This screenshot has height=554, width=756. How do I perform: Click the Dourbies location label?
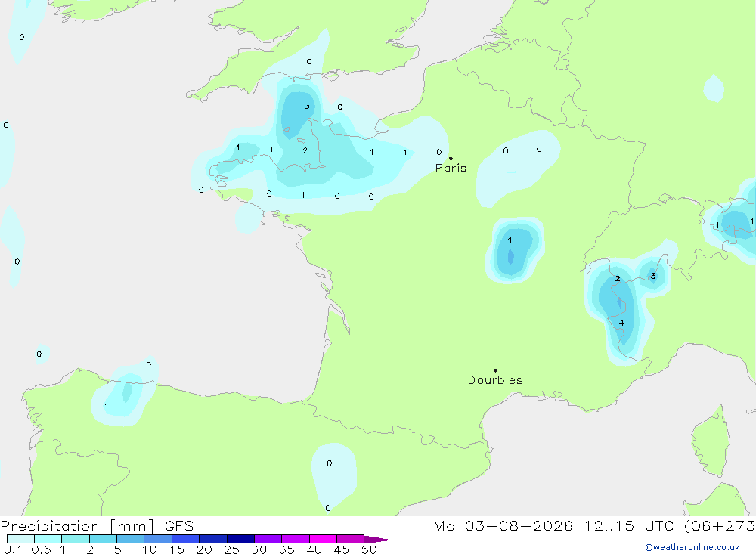pos(495,380)
